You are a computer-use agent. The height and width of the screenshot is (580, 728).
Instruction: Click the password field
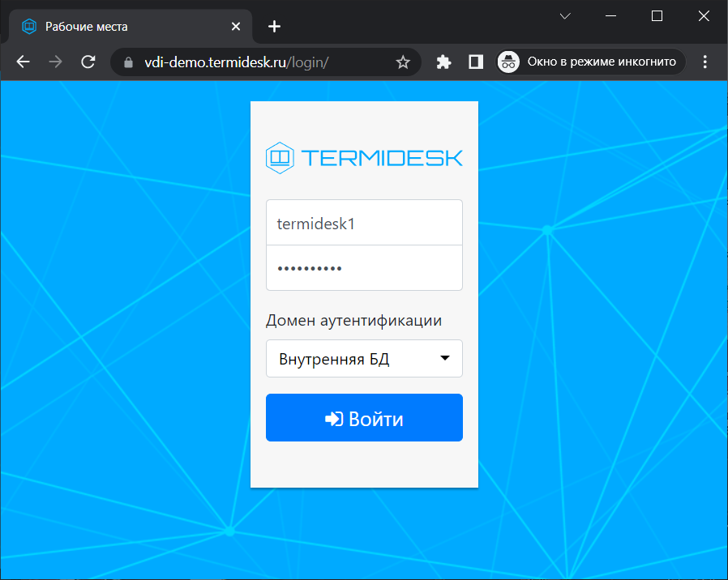tap(364, 268)
